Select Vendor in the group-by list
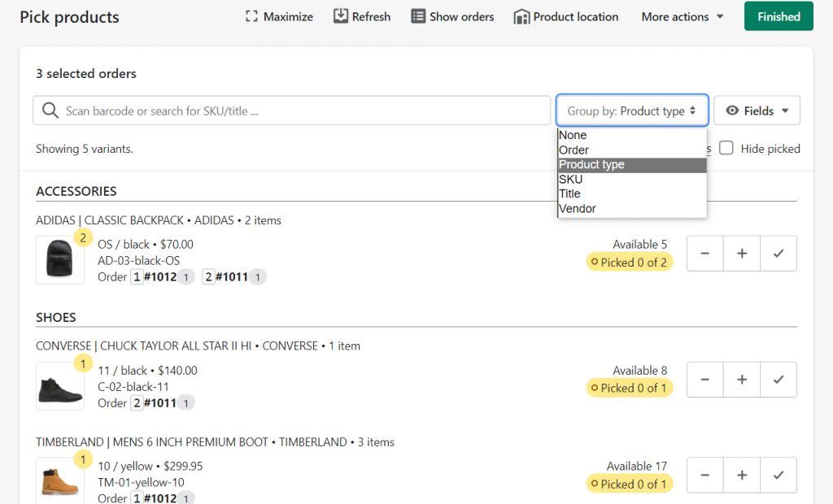 [x=578, y=208]
